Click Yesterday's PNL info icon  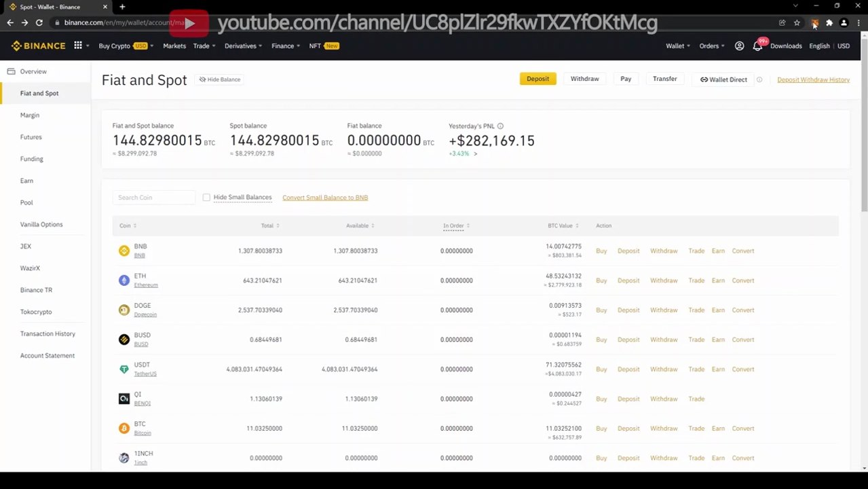[500, 126]
